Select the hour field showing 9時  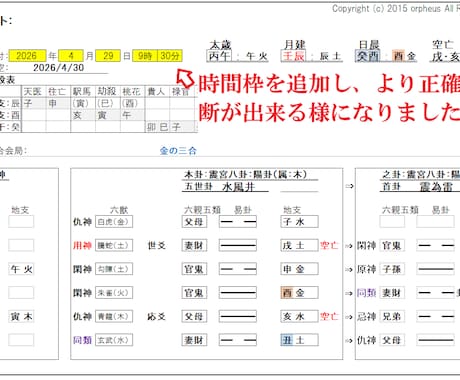145,56
